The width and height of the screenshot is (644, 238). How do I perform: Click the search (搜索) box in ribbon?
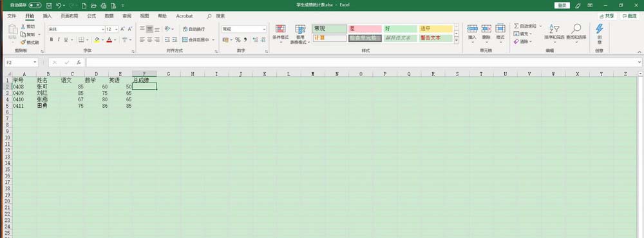[216, 16]
